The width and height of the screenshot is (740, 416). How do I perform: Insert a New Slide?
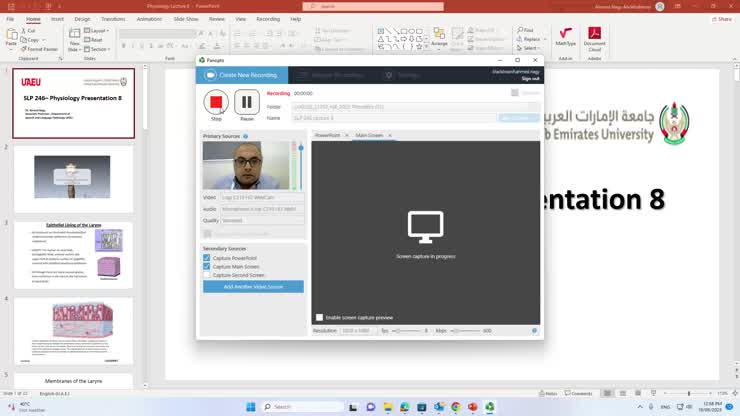tap(75, 39)
